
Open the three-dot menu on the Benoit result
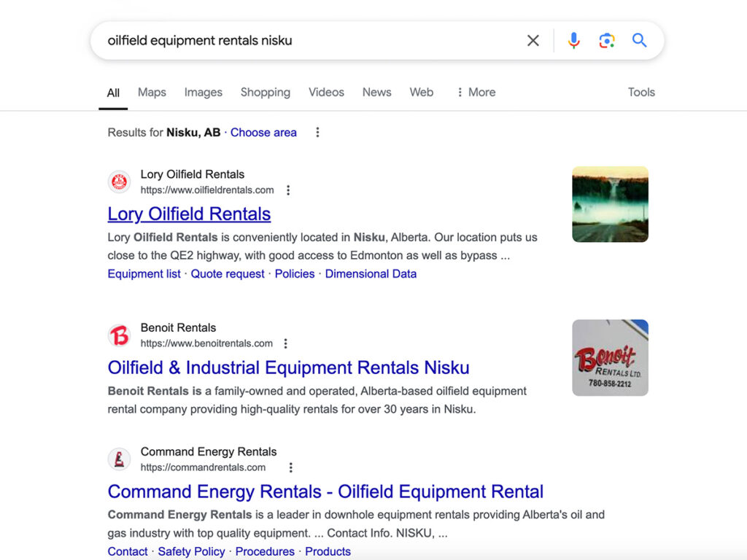[x=285, y=343]
